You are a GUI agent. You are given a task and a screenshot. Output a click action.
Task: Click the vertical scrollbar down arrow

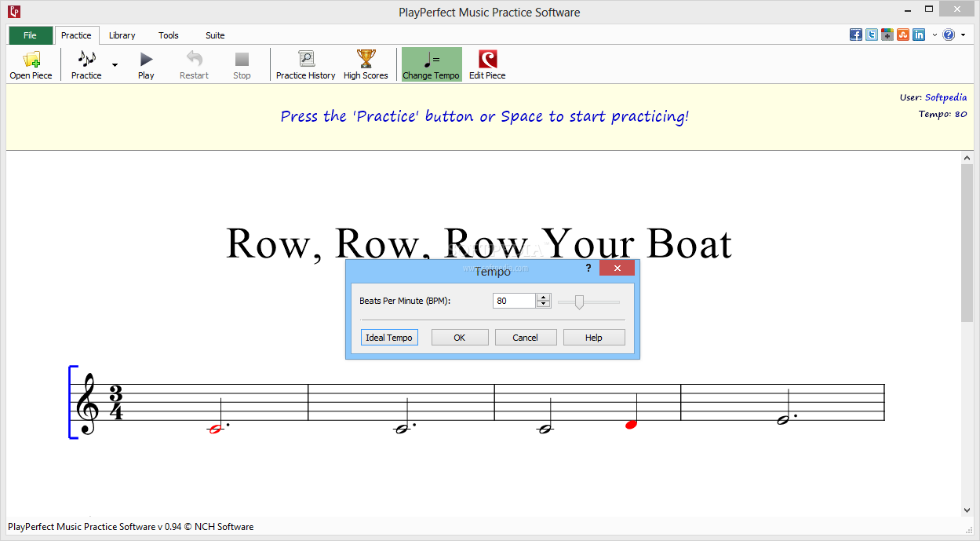967,510
